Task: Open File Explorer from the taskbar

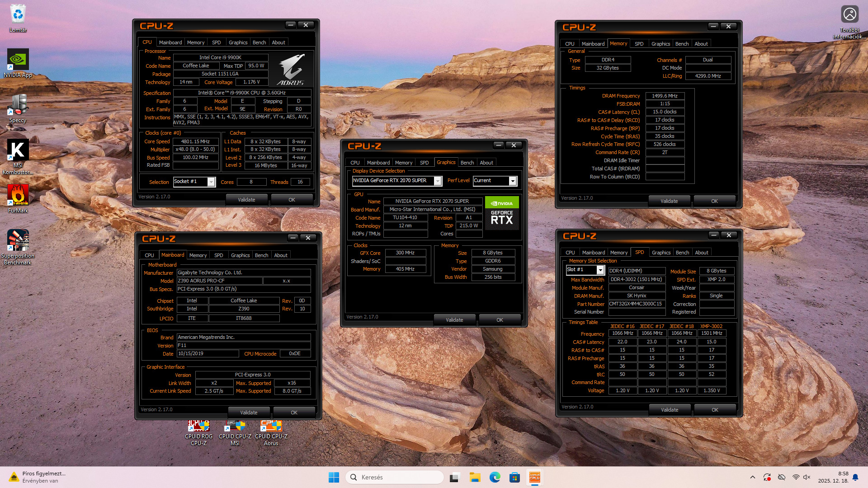Action: click(x=475, y=477)
